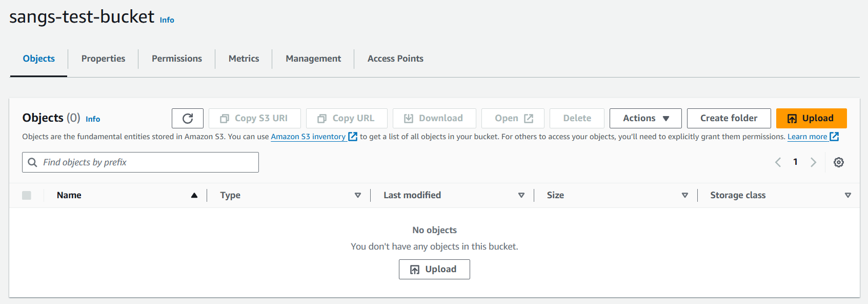Click the Name column header
Image resolution: width=868 pixels, height=304 pixels.
click(69, 195)
